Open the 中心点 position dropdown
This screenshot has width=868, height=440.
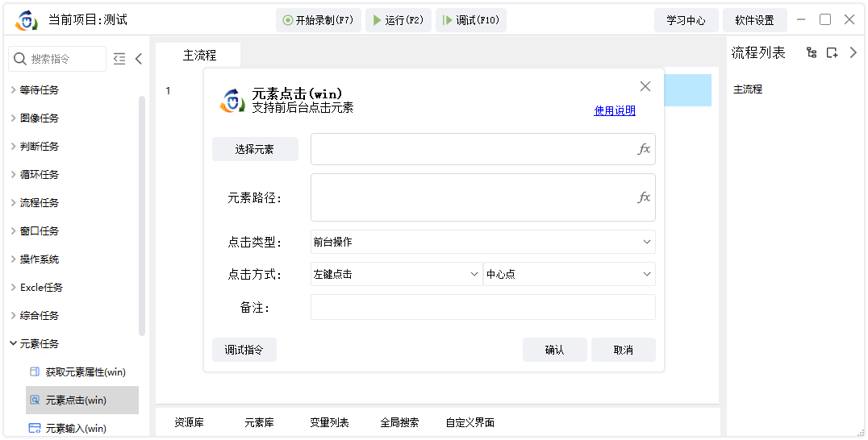tap(569, 274)
